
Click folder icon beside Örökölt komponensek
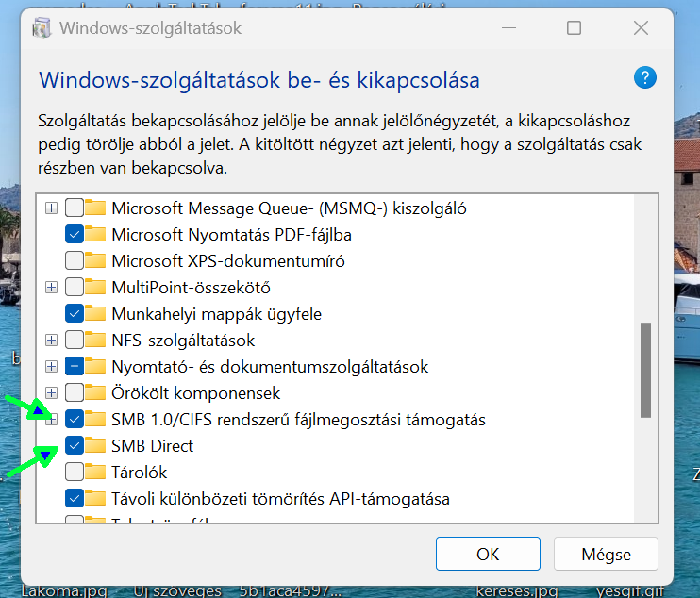(95, 392)
